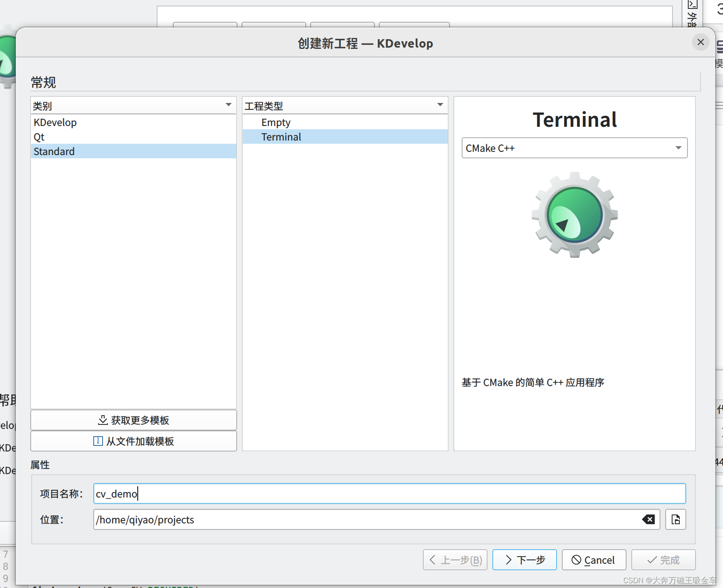Expand the 类别 category dropdown

point(229,105)
